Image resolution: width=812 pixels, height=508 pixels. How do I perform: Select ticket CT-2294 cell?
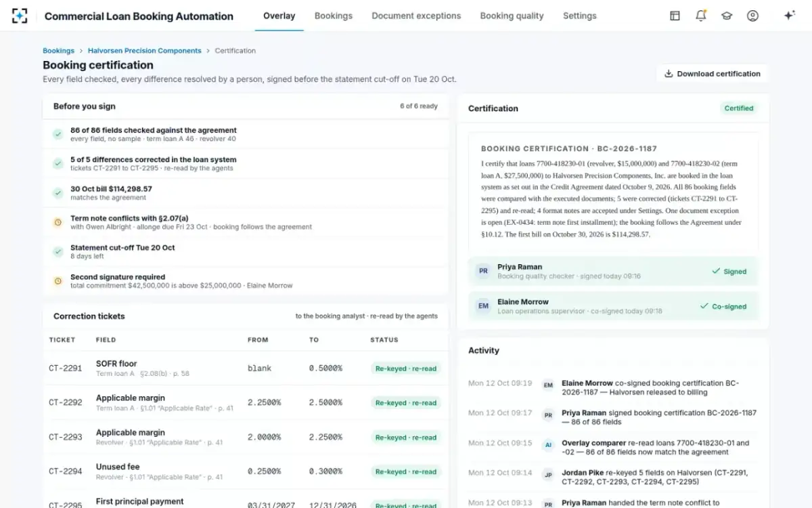66,472
